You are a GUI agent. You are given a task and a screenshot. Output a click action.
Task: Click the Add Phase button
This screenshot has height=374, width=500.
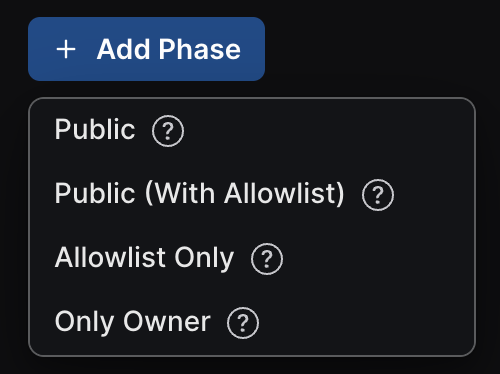pyautogui.click(x=146, y=49)
